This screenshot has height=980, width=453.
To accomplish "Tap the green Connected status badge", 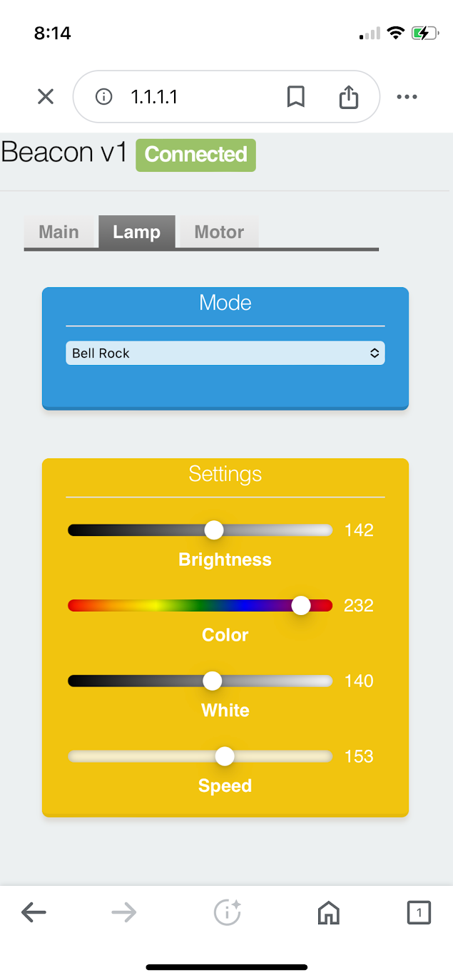I will pyautogui.click(x=195, y=155).
